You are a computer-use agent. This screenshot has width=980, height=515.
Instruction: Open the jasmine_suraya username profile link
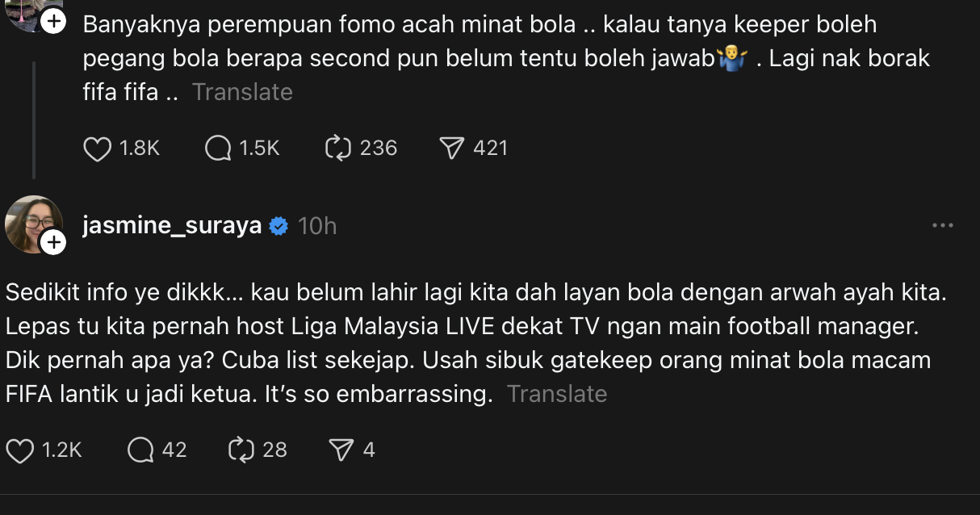[x=172, y=226]
